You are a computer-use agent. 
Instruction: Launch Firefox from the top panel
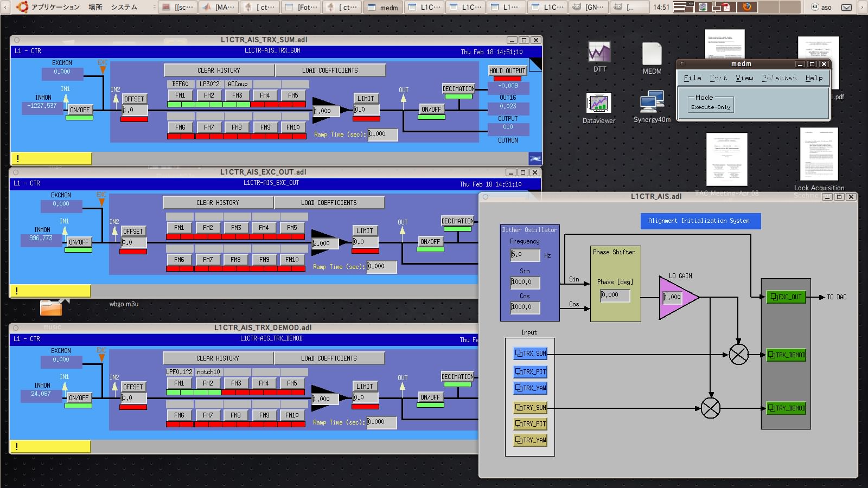(747, 7)
